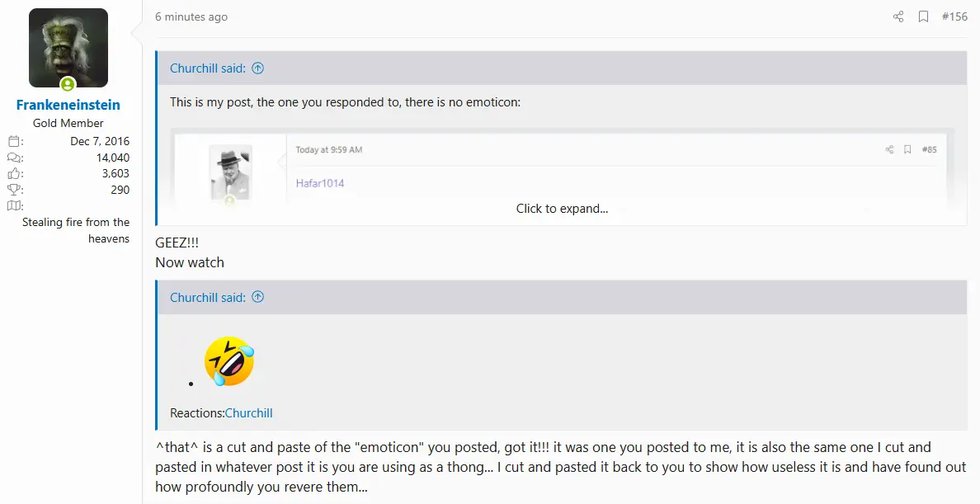Click the share icon for post #156
Screen dimensions: 980x504
click(x=898, y=16)
